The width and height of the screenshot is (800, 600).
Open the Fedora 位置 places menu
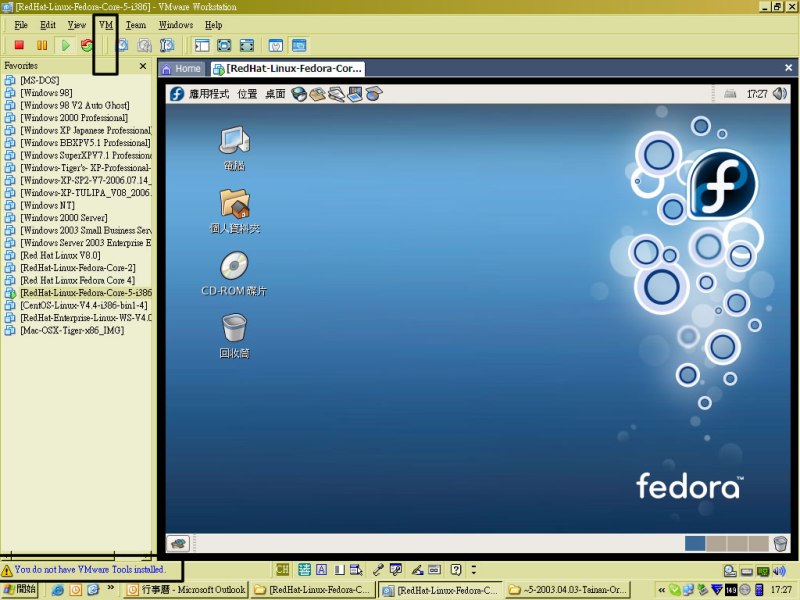pyautogui.click(x=247, y=94)
